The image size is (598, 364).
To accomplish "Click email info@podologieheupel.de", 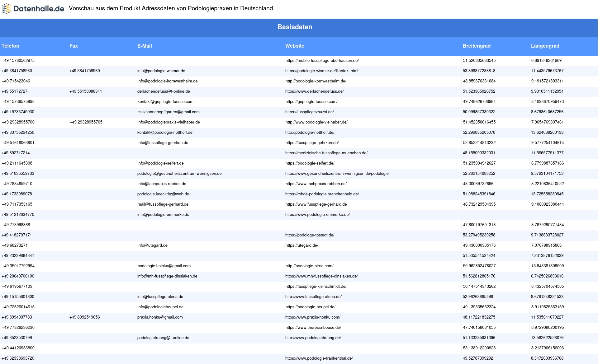I will click(x=160, y=307).
